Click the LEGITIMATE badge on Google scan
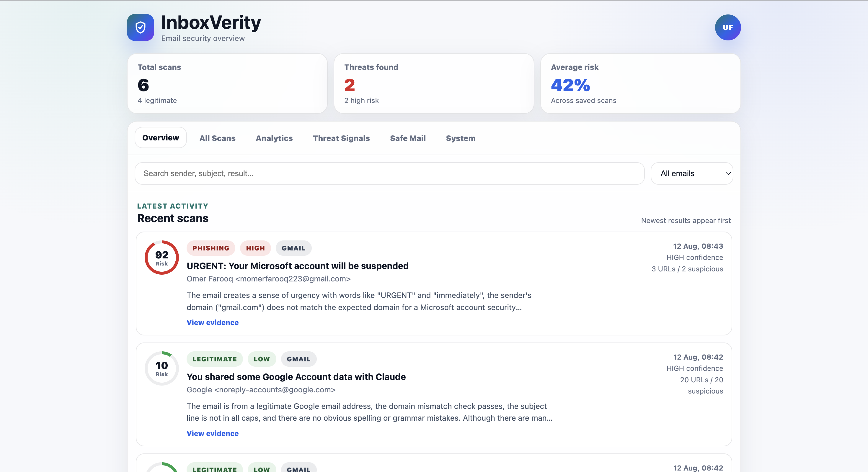Viewport: 868px width, 472px height. click(215, 359)
